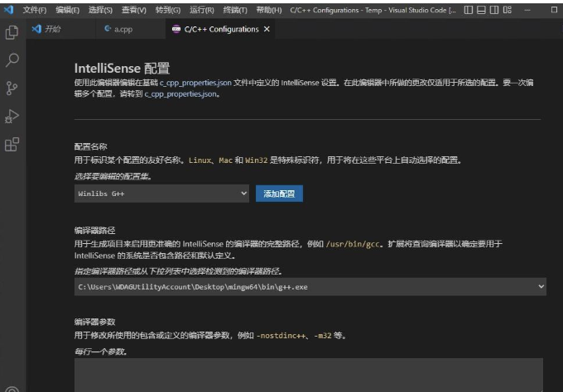563x392 pixels.
Task: Click the Linux identifier text
Action: tap(200, 160)
